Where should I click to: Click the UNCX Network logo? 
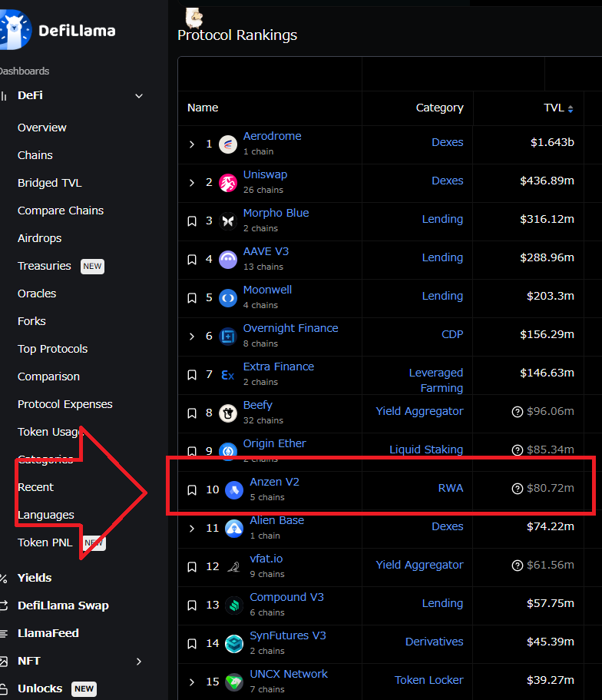(x=234, y=682)
